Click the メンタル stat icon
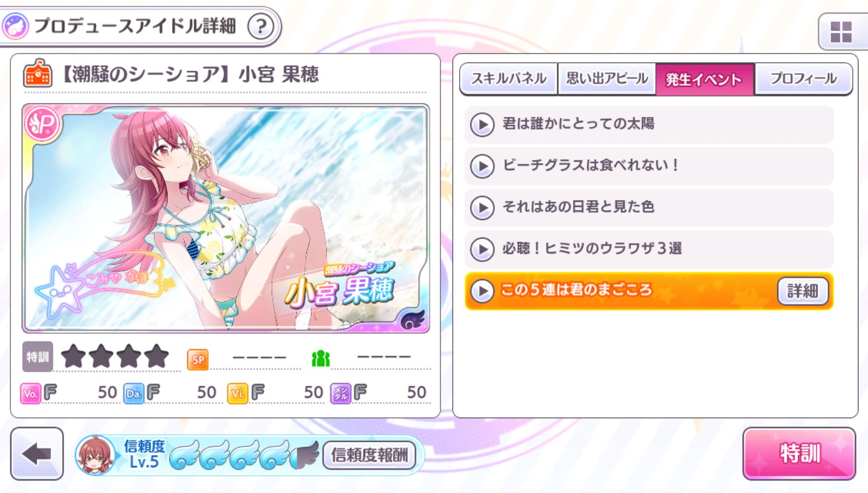 click(341, 393)
